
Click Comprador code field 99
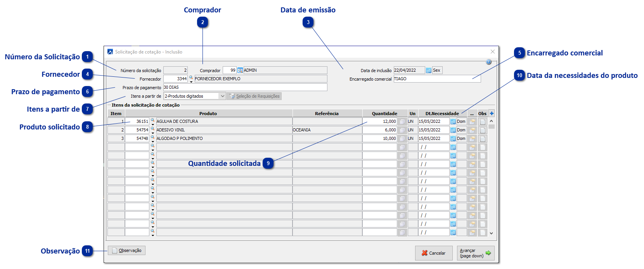[x=230, y=70]
